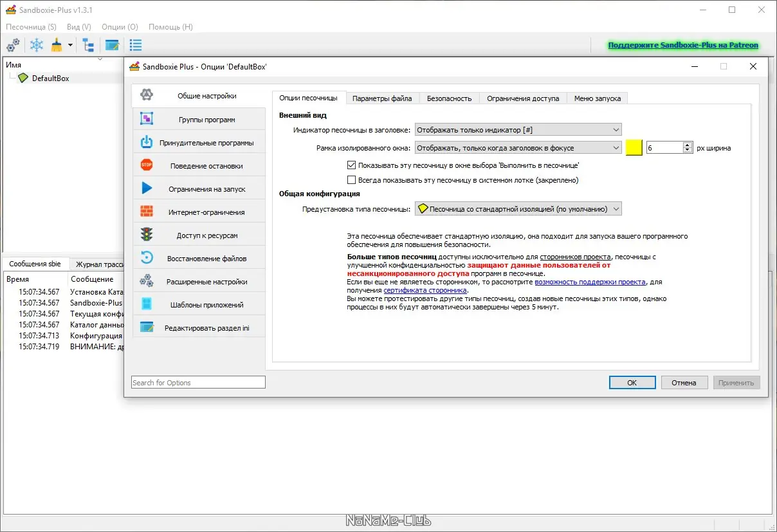
Task: Click the Search for Options field
Action: (x=198, y=383)
